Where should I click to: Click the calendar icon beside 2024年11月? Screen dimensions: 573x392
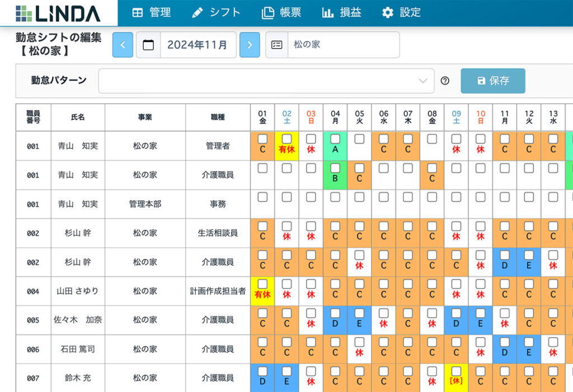(x=148, y=45)
